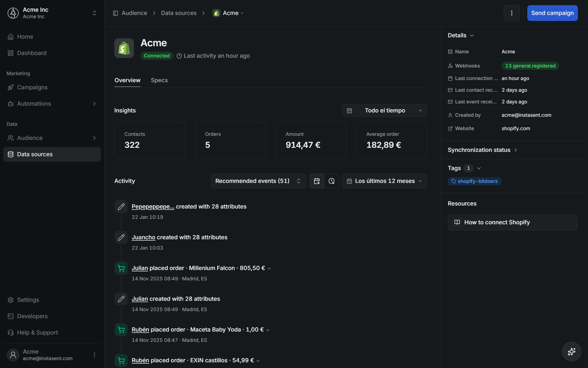Switch to the Specs tab
The height and width of the screenshot is (368, 588).
tap(159, 80)
